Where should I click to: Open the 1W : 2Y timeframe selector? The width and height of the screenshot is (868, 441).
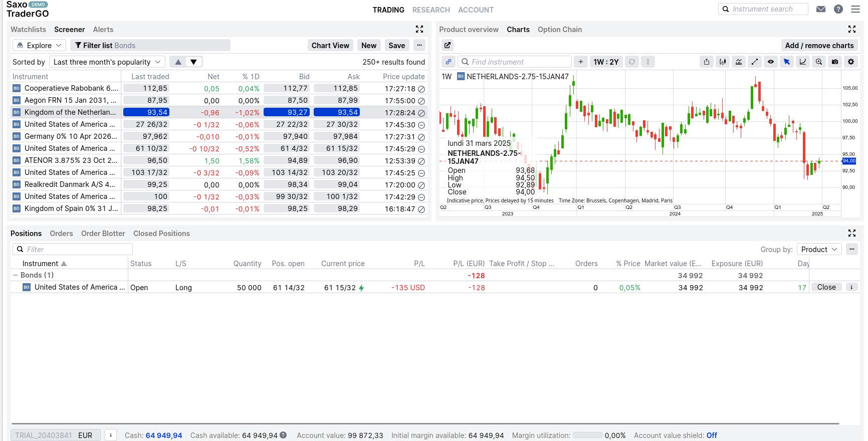click(x=606, y=62)
